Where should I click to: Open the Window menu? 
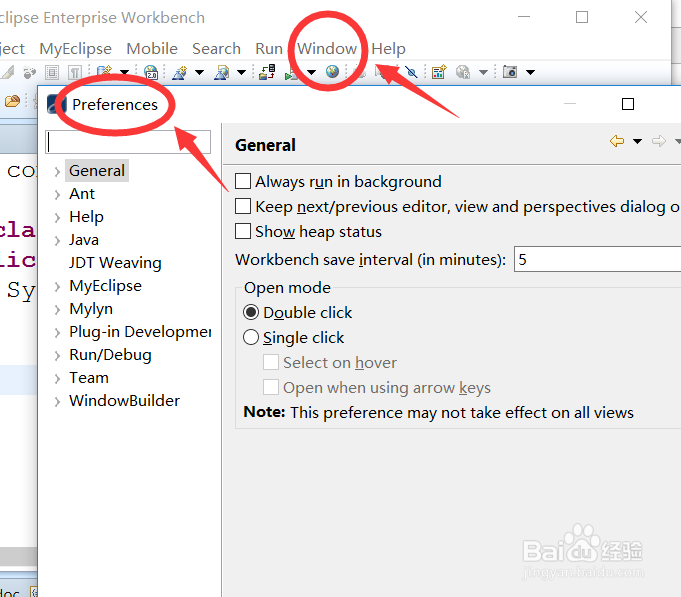point(327,49)
